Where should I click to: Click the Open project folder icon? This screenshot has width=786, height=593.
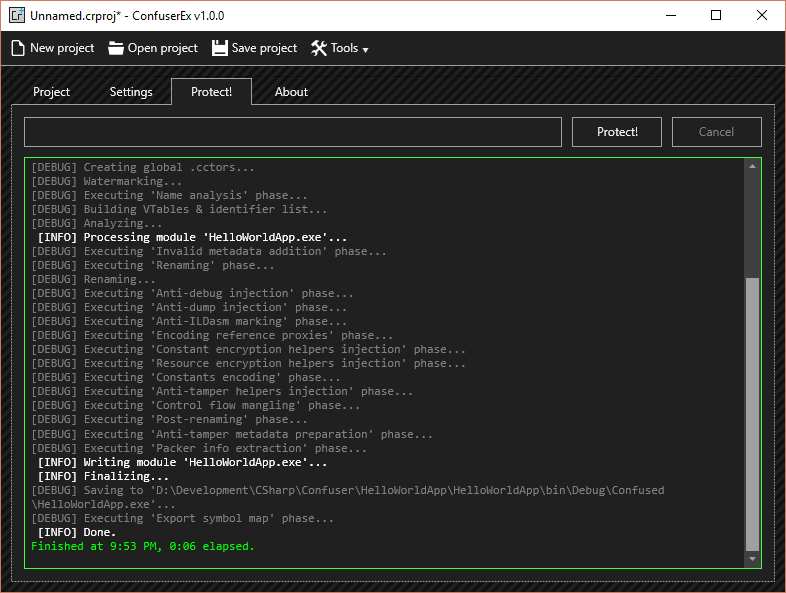pos(116,48)
